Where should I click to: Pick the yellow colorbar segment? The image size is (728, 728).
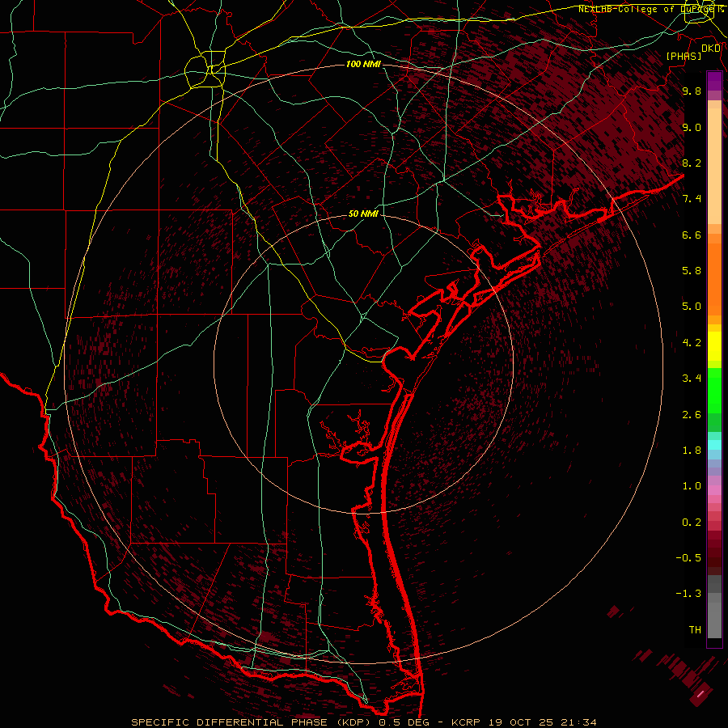714,346
